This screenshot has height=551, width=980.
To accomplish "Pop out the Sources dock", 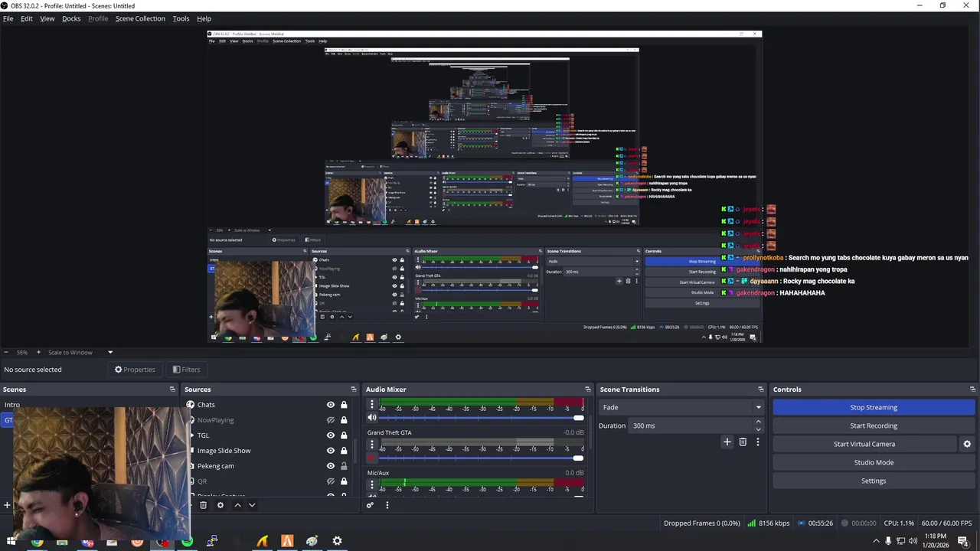I will coord(354,390).
